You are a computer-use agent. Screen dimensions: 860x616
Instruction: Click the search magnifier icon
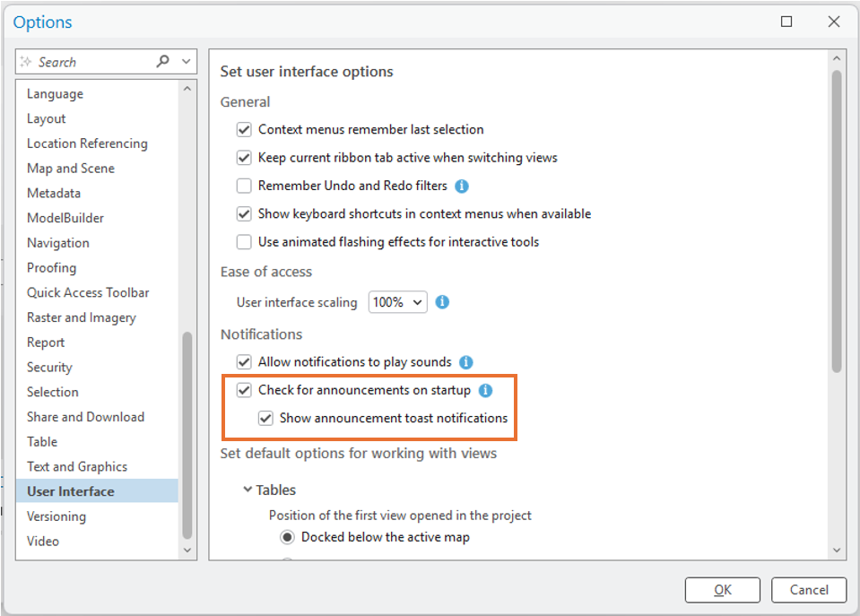coord(163,61)
